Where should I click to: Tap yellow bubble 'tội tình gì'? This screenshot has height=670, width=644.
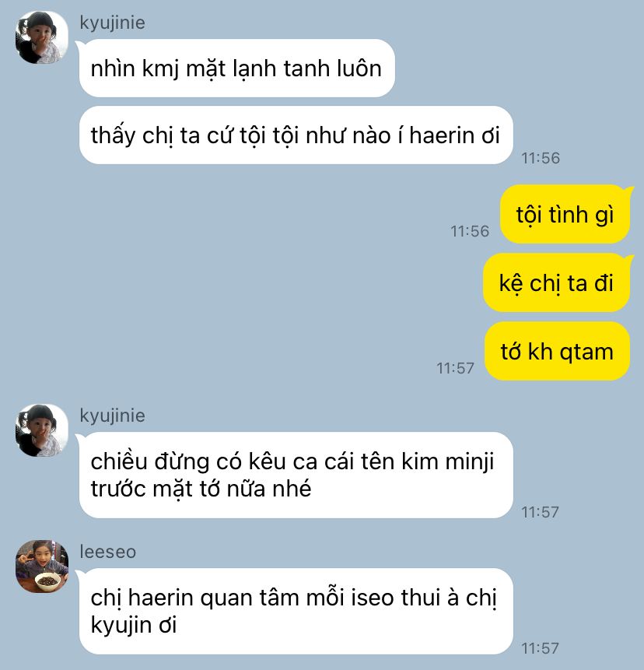(x=565, y=214)
